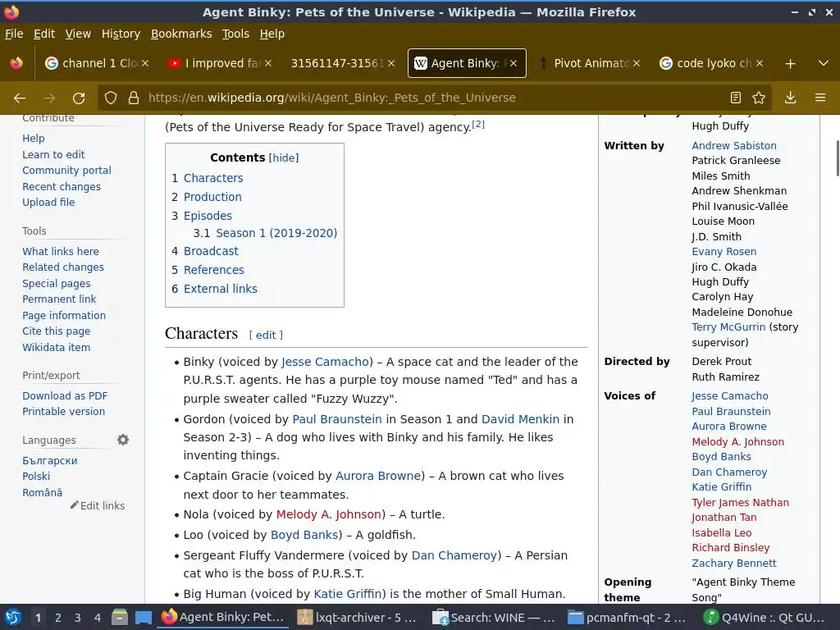Open a new tab with the plus button
Viewport: 840px width, 630px height.
[x=790, y=63]
